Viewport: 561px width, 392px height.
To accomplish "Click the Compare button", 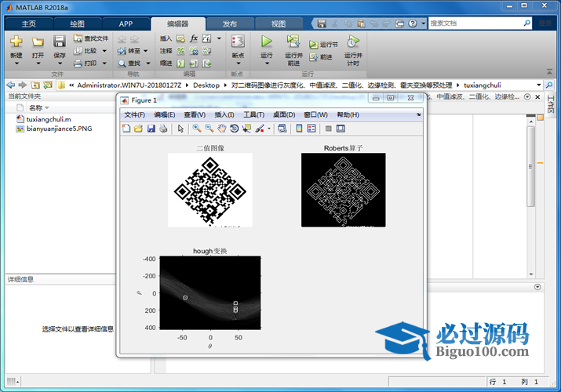I will (86, 51).
